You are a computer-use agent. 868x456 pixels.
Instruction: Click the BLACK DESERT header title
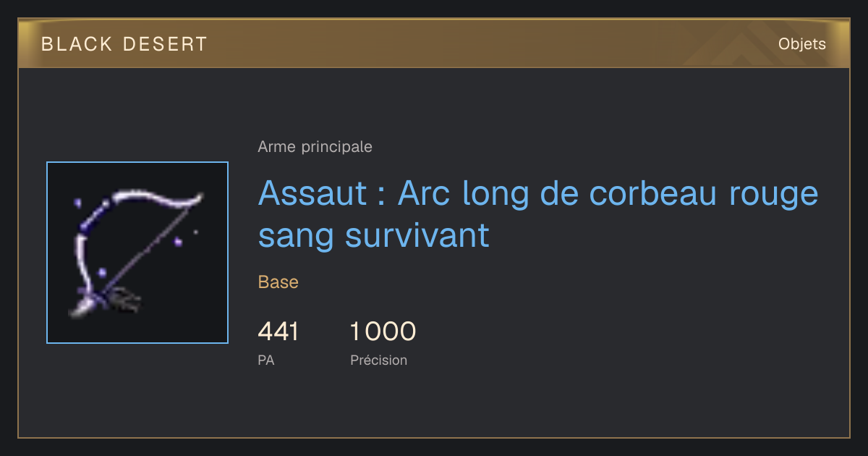tap(124, 44)
